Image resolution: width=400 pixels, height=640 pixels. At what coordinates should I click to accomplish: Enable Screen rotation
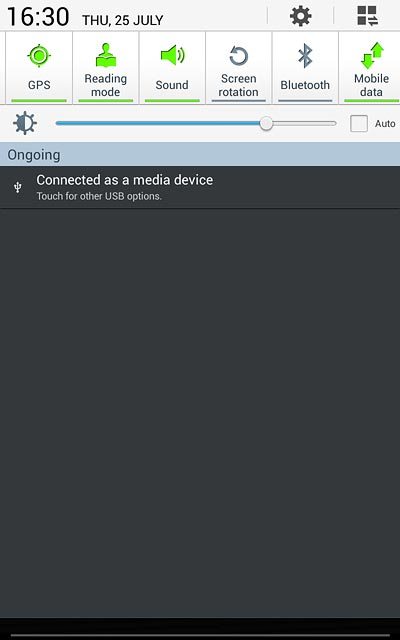click(x=238, y=68)
